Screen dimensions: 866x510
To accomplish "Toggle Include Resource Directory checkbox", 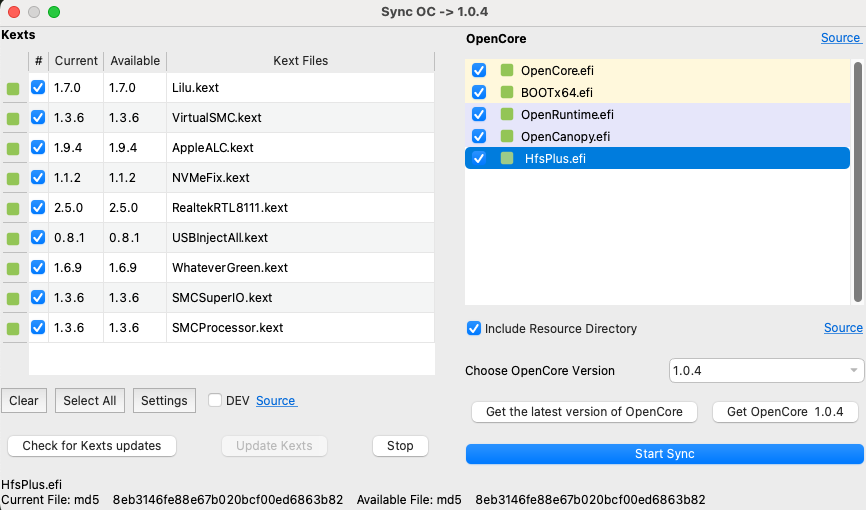I will [474, 328].
